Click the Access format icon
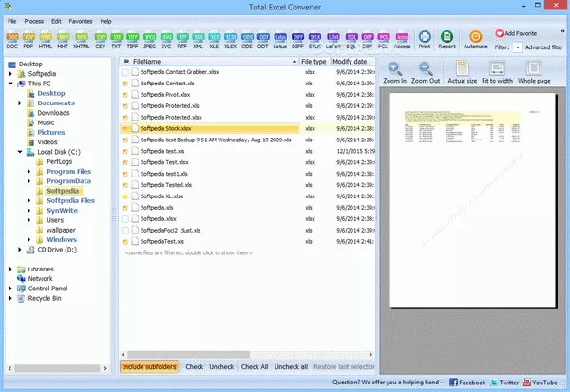 coord(402,37)
